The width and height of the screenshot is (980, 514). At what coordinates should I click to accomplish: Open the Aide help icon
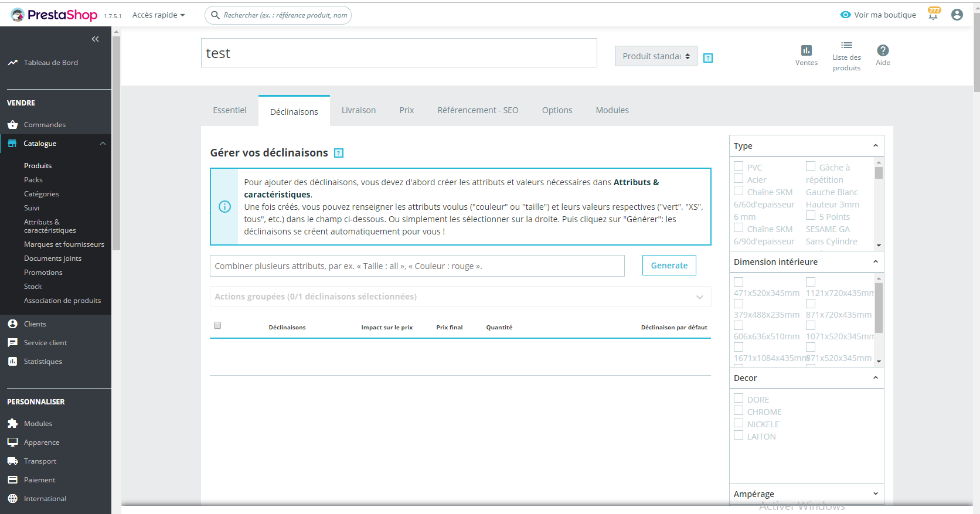[x=883, y=50]
